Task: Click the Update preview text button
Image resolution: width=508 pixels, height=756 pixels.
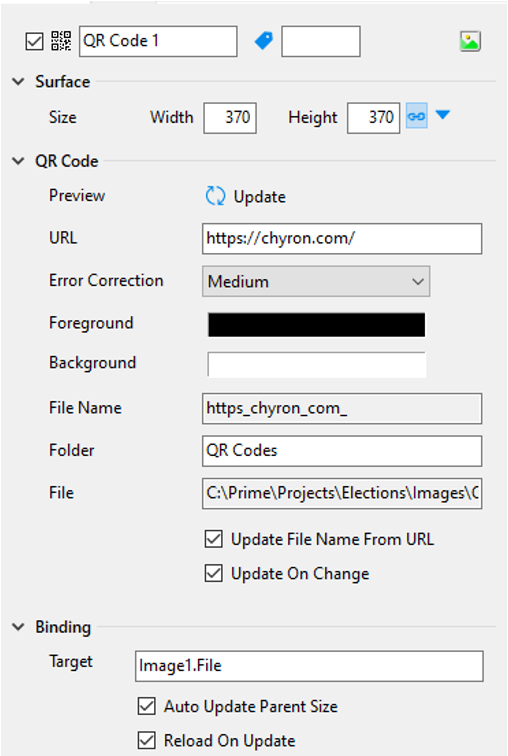Action: [259, 197]
